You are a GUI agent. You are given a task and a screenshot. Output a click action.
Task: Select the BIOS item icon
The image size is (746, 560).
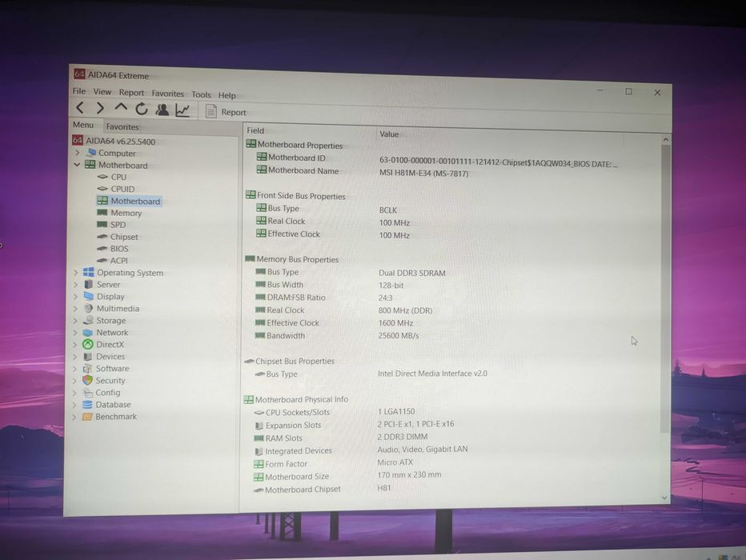click(102, 248)
